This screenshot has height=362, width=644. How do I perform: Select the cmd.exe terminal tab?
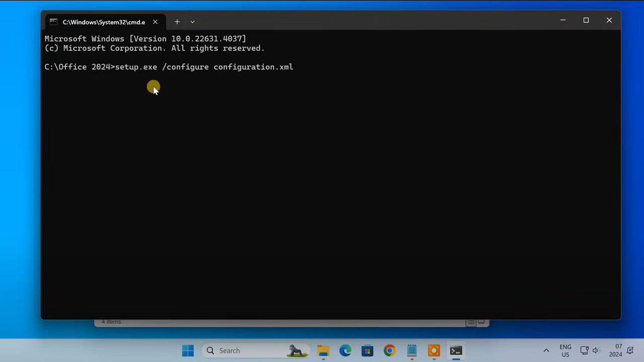(104, 22)
